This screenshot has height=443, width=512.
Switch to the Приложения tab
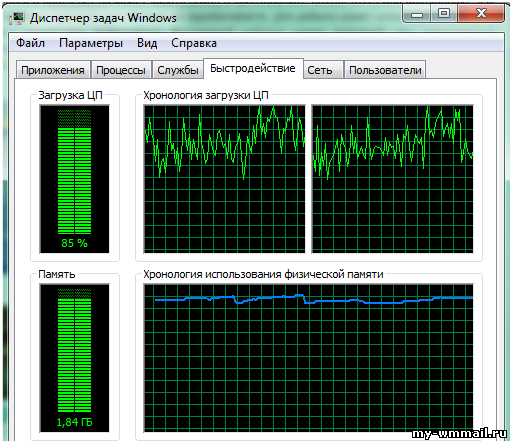53,70
